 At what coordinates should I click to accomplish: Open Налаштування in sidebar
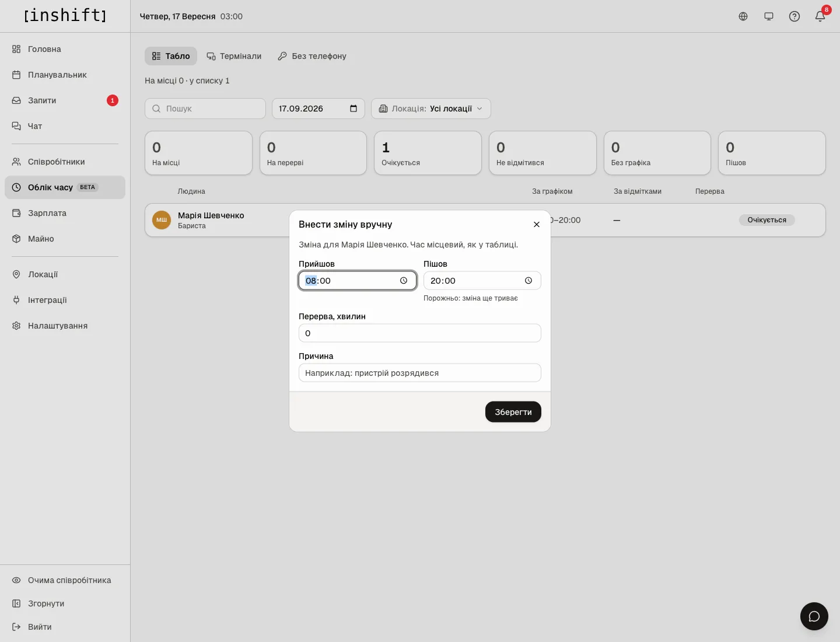[x=65, y=326]
